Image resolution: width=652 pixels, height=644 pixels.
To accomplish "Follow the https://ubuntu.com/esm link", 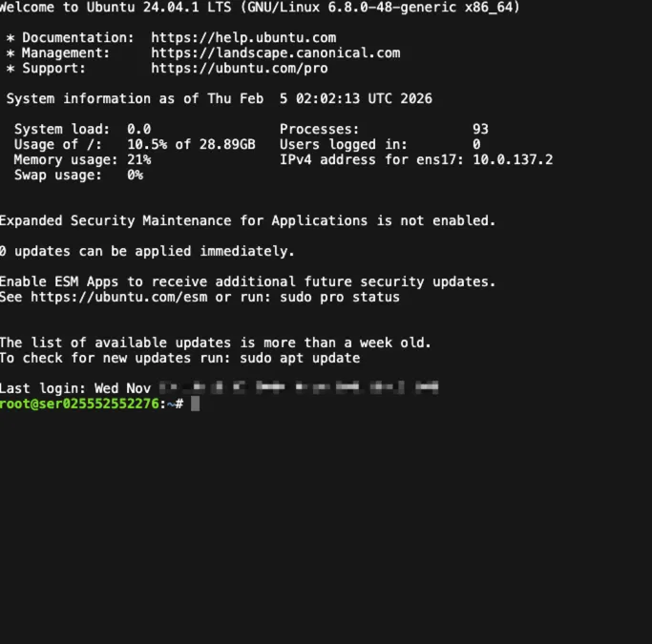I will point(111,297).
